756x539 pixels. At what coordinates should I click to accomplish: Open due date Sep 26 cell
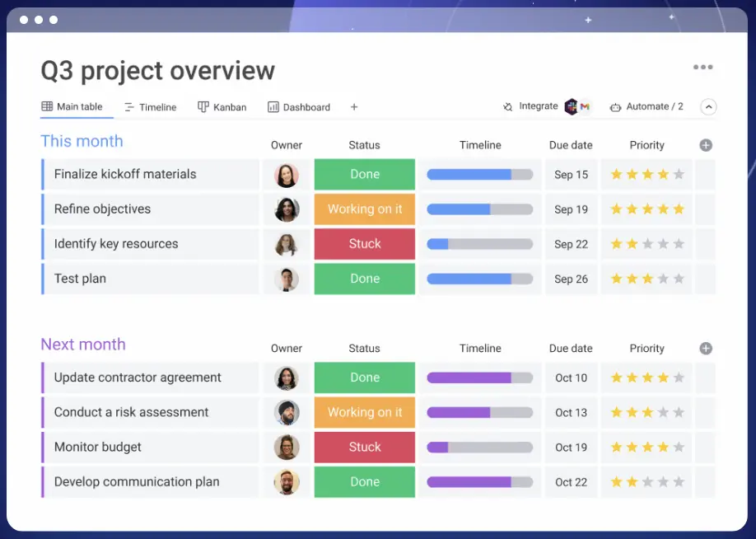point(571,279)
